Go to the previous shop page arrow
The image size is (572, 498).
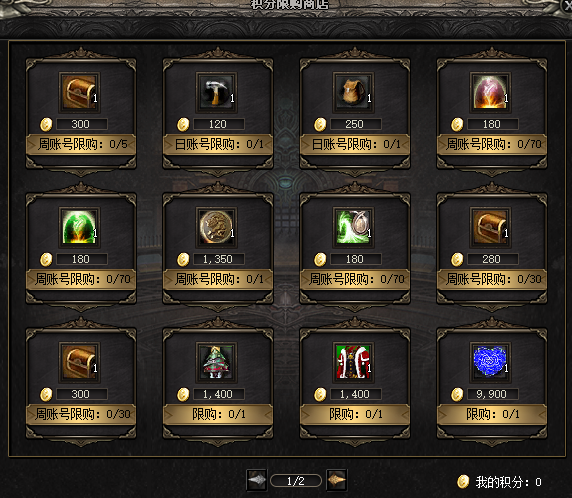[257, 480]
